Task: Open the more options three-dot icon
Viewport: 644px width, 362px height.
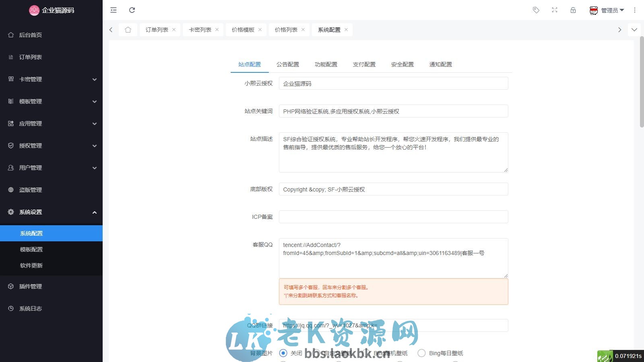Action: tap(634, 10)
